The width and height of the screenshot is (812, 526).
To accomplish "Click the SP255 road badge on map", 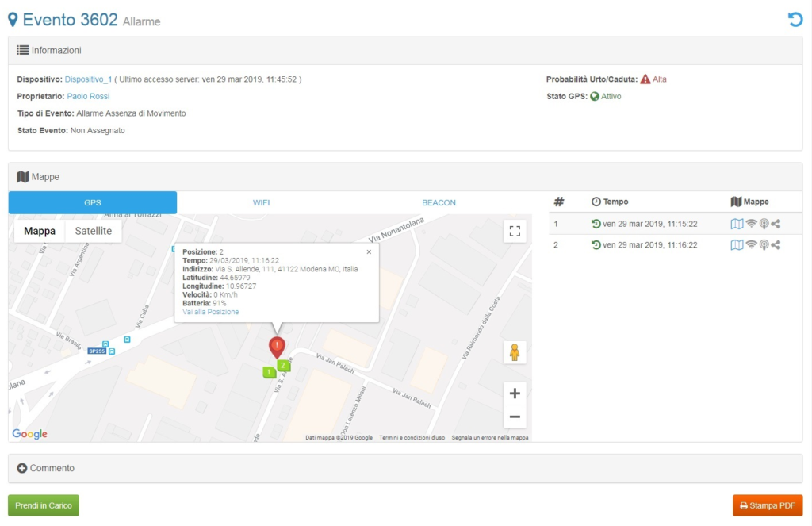I will 97,351.
